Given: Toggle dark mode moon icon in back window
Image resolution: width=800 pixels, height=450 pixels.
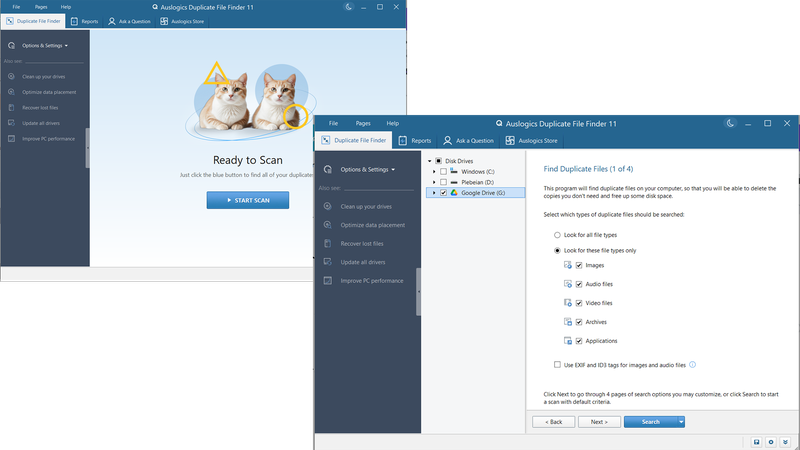Looking at the screenshot, I should [348, 7].
